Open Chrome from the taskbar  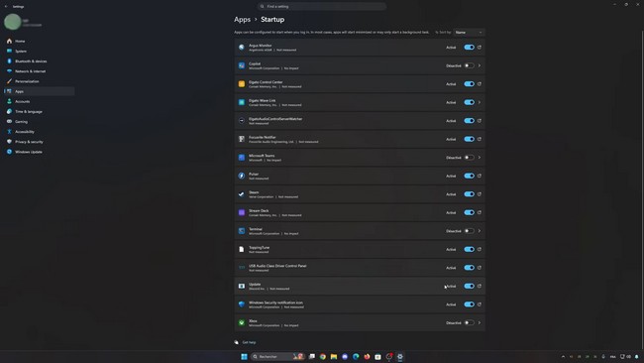[x=323, y=356]
